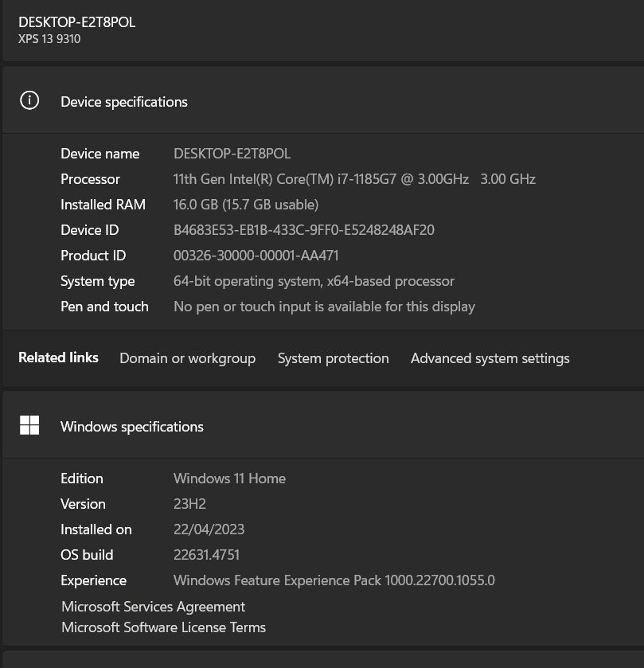Click the info icon beside Device specifications
This screenshot has width=644, height=668.
click(29, 100)
